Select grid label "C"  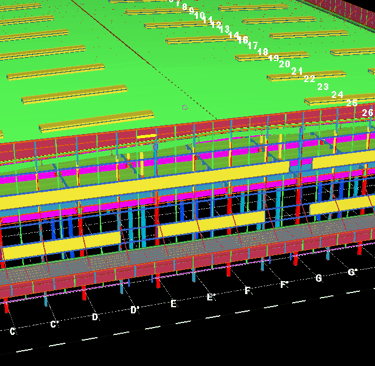[x=12, y=332]
